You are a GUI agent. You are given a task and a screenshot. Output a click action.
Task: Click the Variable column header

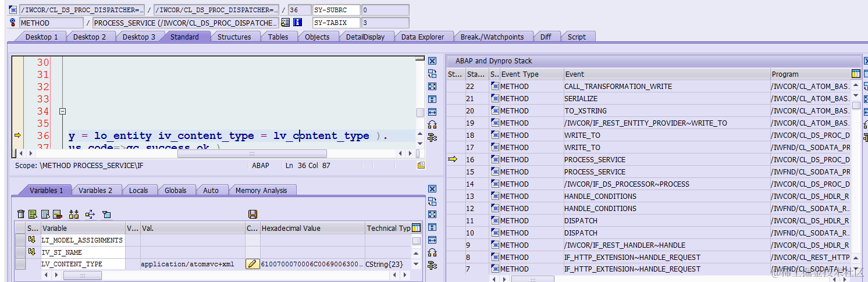tap(83, 228)
